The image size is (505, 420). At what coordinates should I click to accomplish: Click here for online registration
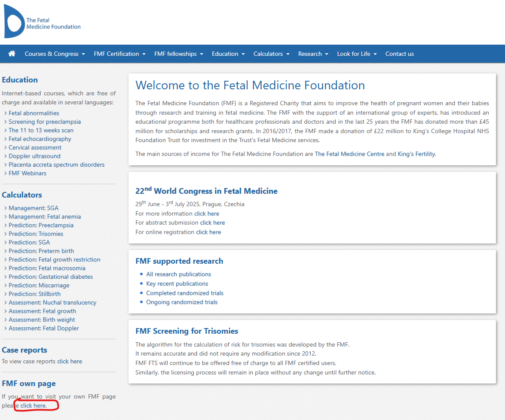208,232
